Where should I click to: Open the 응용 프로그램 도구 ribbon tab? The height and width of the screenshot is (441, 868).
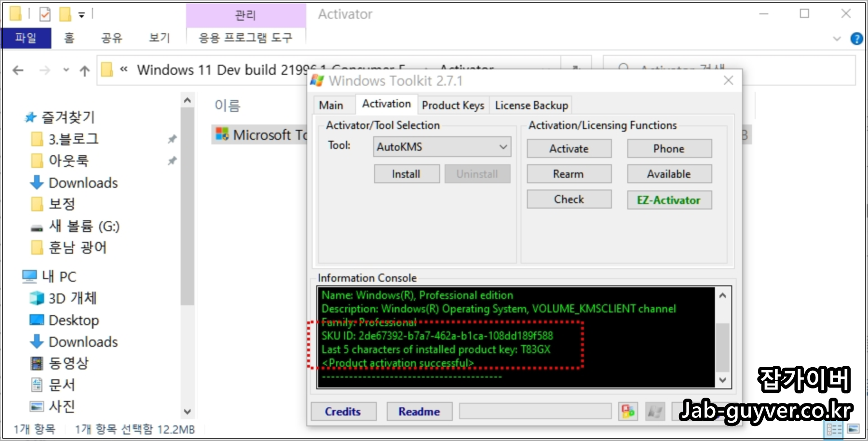(x=246, y=38)
